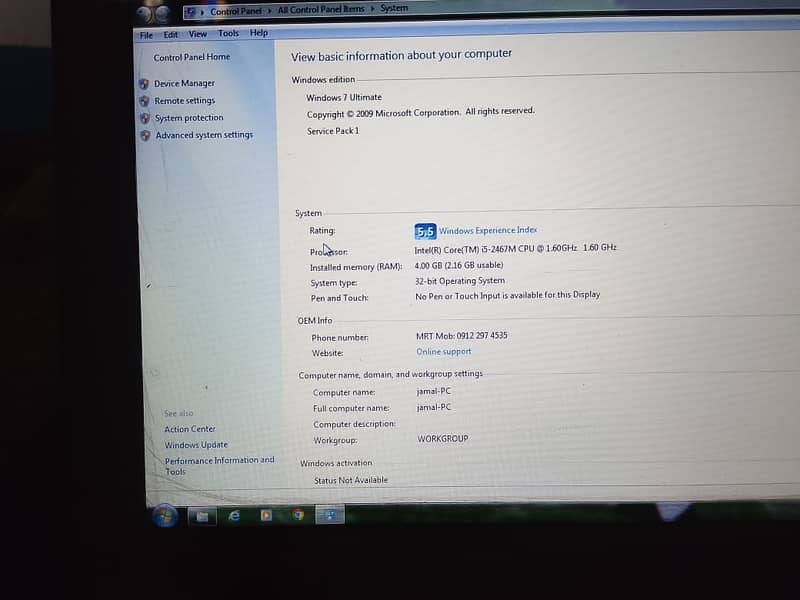Click the 5.5 rating badge

(x=425, y=232)
